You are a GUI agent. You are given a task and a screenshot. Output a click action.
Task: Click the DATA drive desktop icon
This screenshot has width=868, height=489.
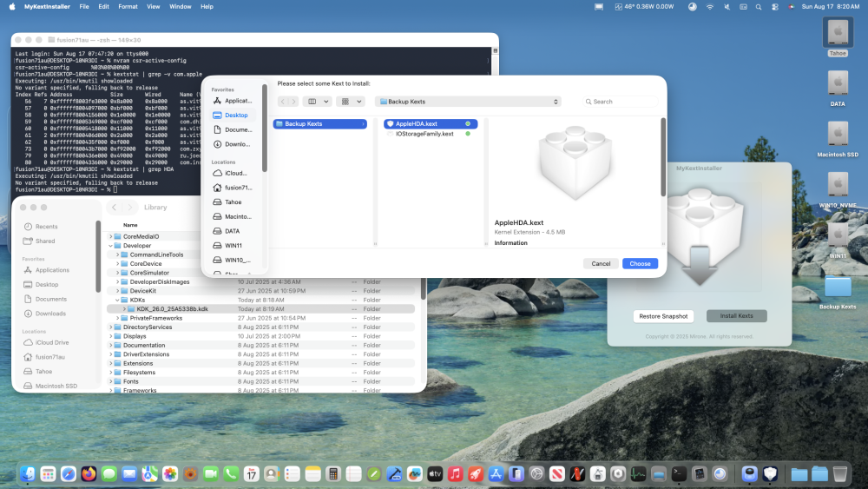[x=838, y=88]
